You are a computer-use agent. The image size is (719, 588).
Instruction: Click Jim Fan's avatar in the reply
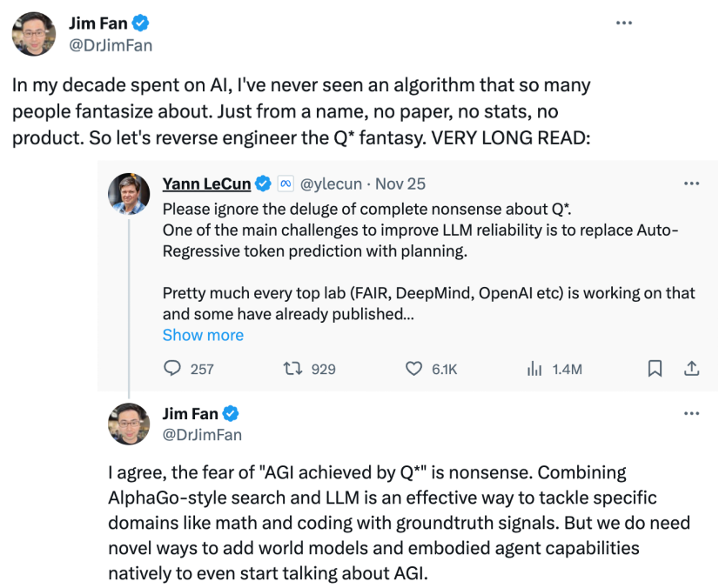(129, 423)
